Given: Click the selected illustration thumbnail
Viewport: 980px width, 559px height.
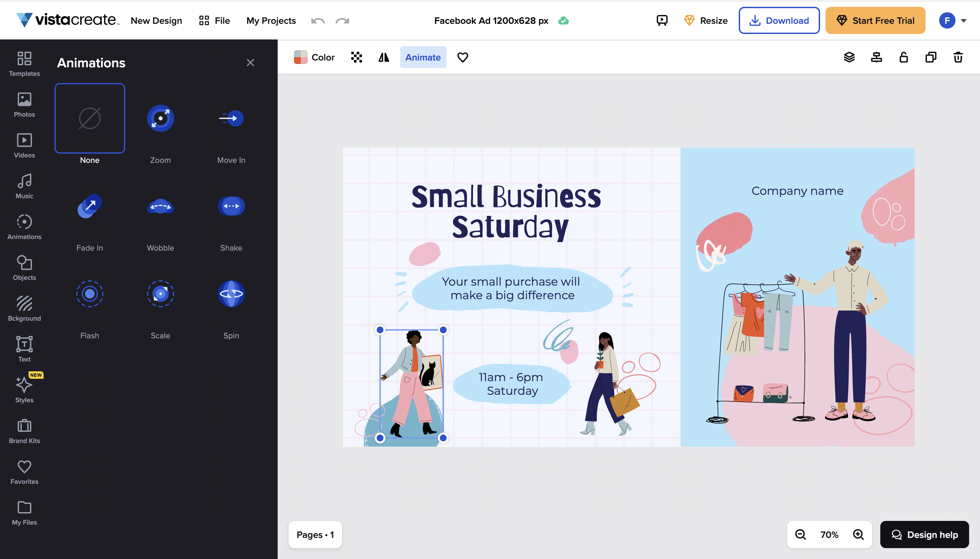Looking at the screenshot, I should tap(411, 384).
